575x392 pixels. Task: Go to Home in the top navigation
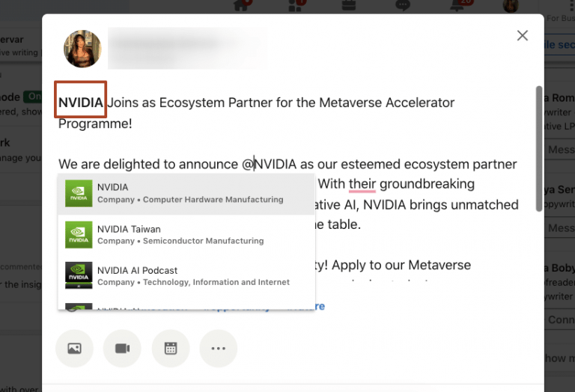point(241,6)
